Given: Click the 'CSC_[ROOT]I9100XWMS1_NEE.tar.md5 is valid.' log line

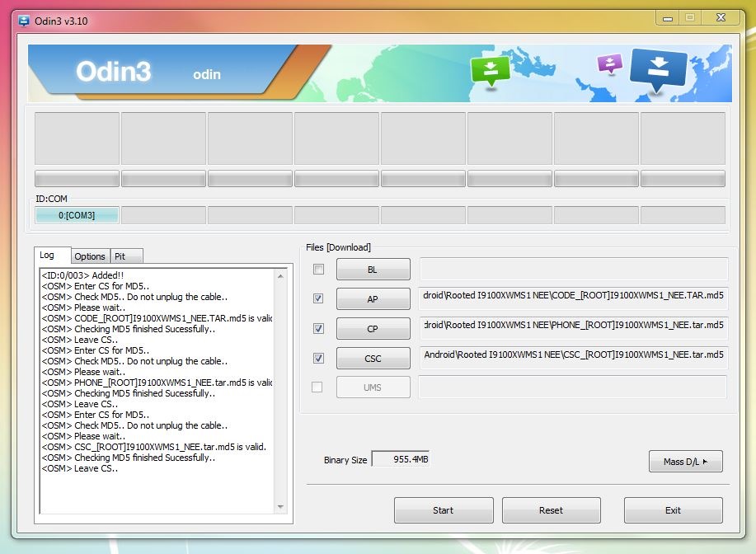Looking at the screenshot, I should [x=154, y=447].
